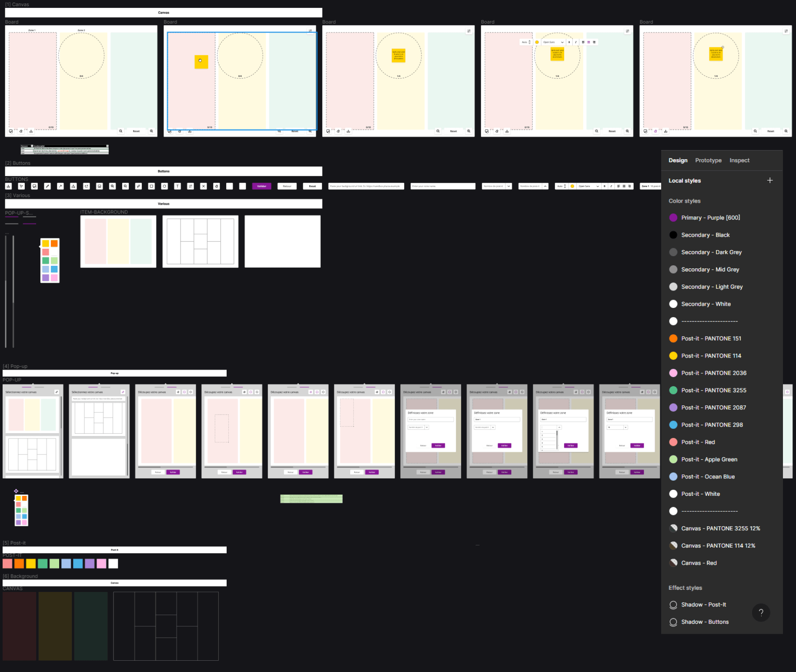796x672 pixels.
Task: Click the sticky note icon in Buttons row
Action: tap(34, 186)
